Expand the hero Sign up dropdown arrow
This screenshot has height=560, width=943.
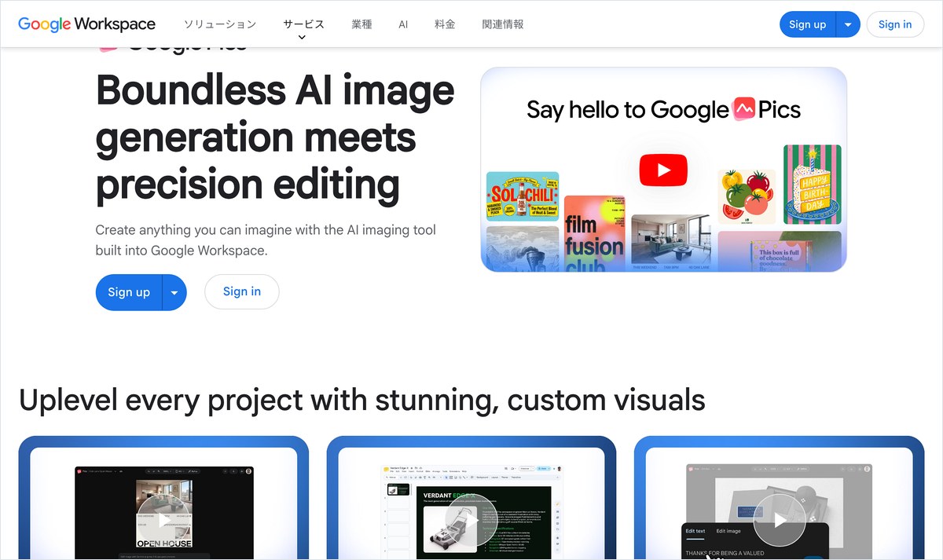[x=174, y=292]
